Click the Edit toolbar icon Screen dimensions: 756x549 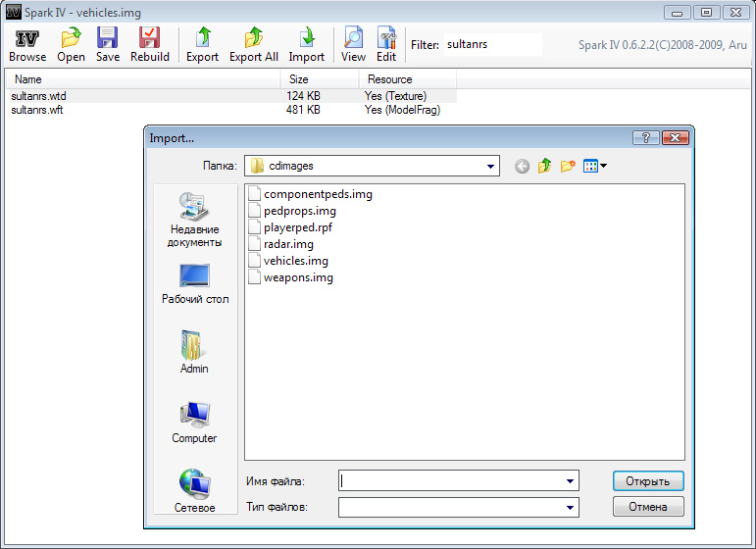(386, 39)
